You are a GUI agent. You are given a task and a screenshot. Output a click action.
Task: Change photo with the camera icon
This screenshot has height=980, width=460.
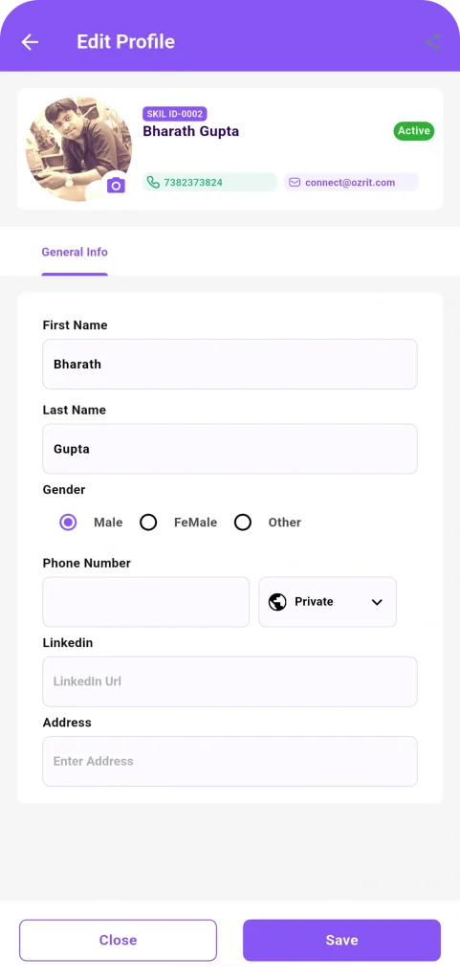pos(116,185)
